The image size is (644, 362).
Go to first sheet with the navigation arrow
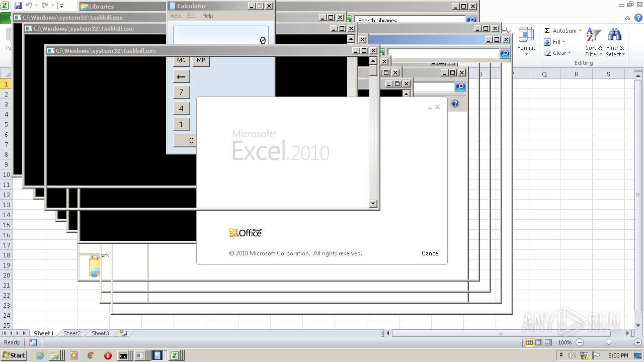tap(5, 333)
